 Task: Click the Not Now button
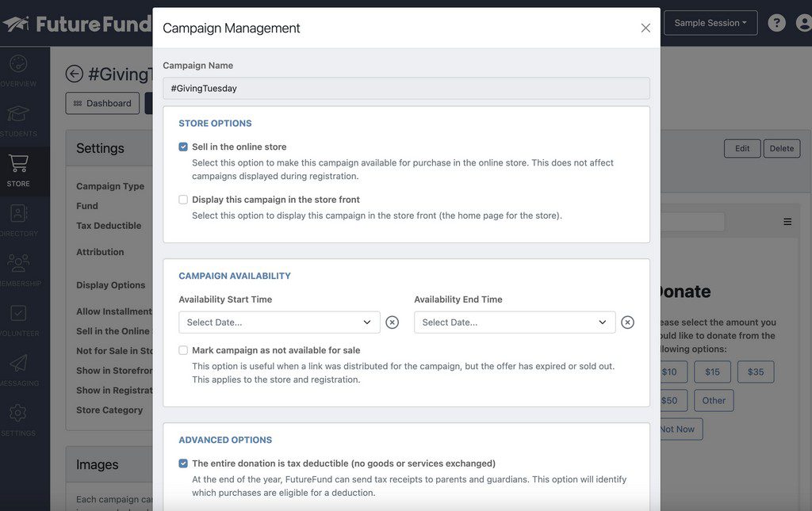click(680, 429)
